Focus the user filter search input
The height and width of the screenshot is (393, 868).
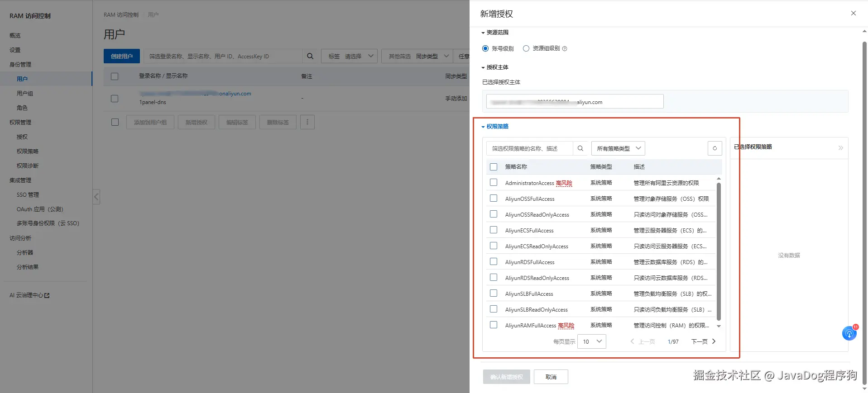pyautogui.click(x=223, y=56)
